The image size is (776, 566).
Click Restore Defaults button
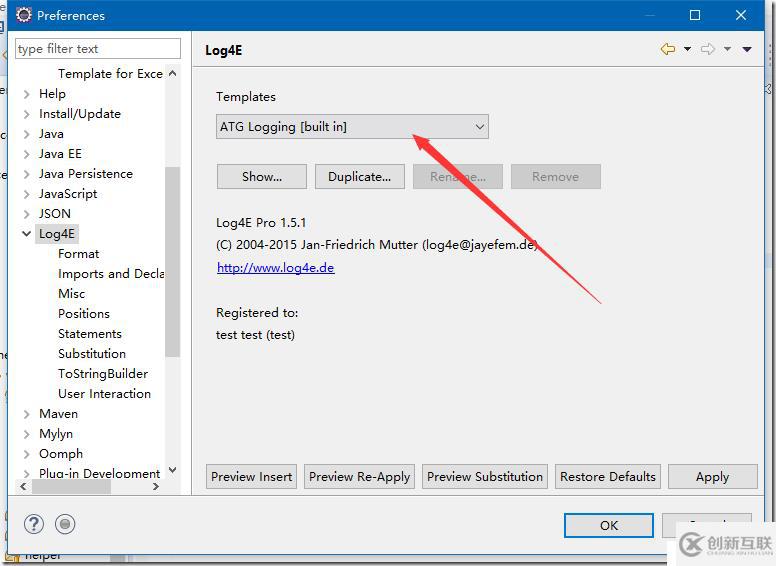pos(608,476)
